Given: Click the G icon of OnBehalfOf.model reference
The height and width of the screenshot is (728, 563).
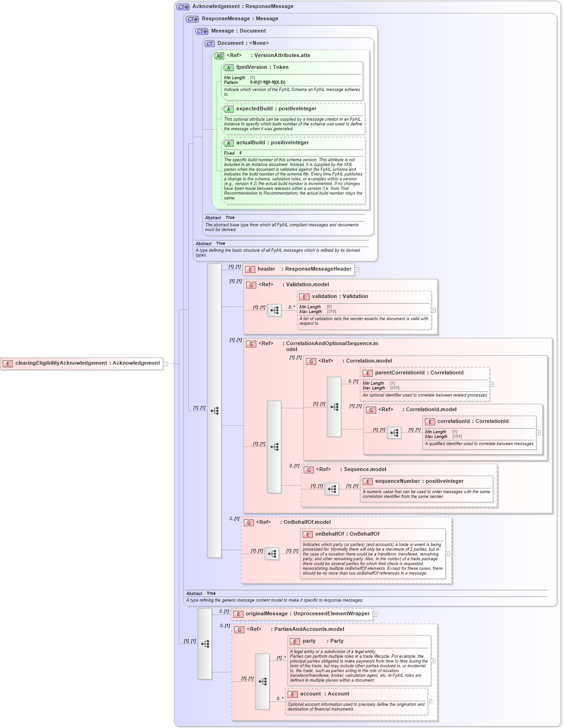Looking at the screenshot, I should [x=248, y=522].
